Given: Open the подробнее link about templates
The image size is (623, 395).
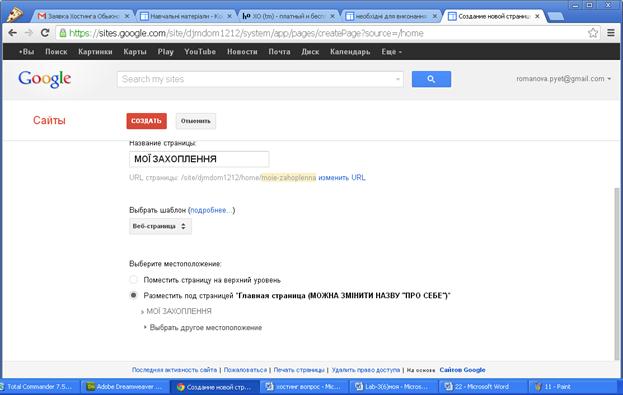Looking at the screenshot, I should click(x=211, y=210).
